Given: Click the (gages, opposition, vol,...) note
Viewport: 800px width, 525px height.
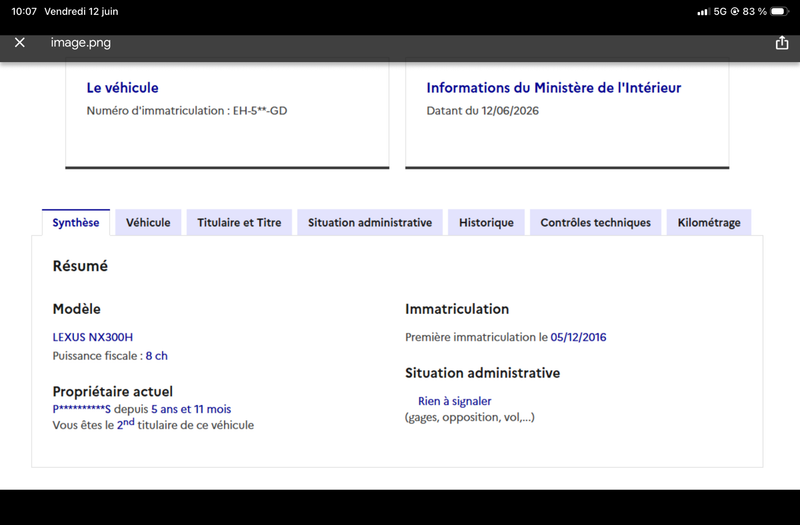Looking at the screenshot, I should pyautogui.click(x=469, y=417).
